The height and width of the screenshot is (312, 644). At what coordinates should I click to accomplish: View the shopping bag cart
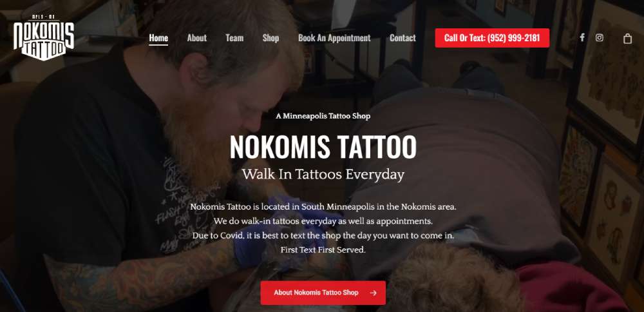[x=627, y=38]
